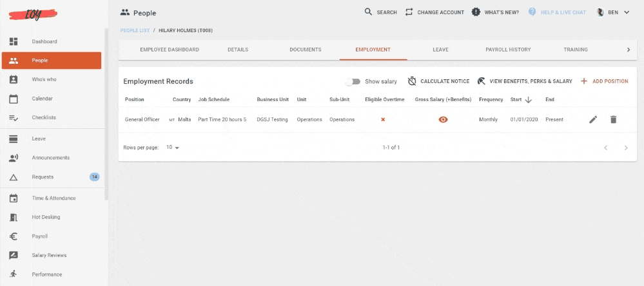
Task: Open the Performance running-figure icon
Action: pos(14,274)
